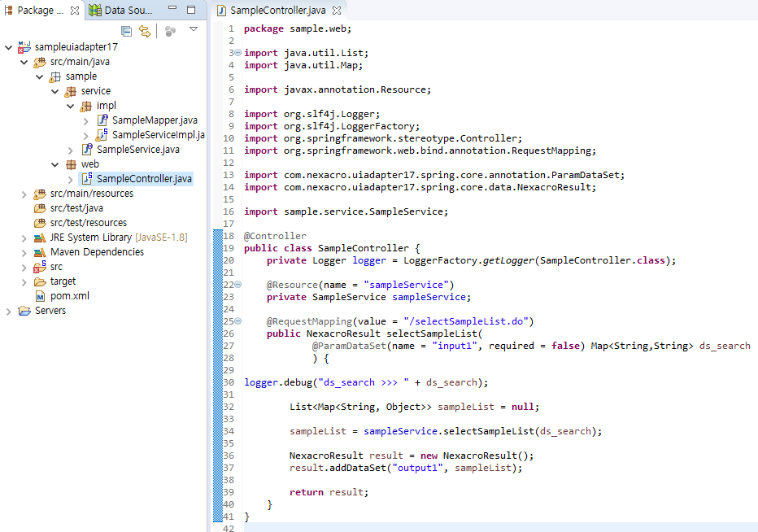Maximize the Package Explorer panel
The height and width of the screenshot is (532, 758).
(191, 11)
